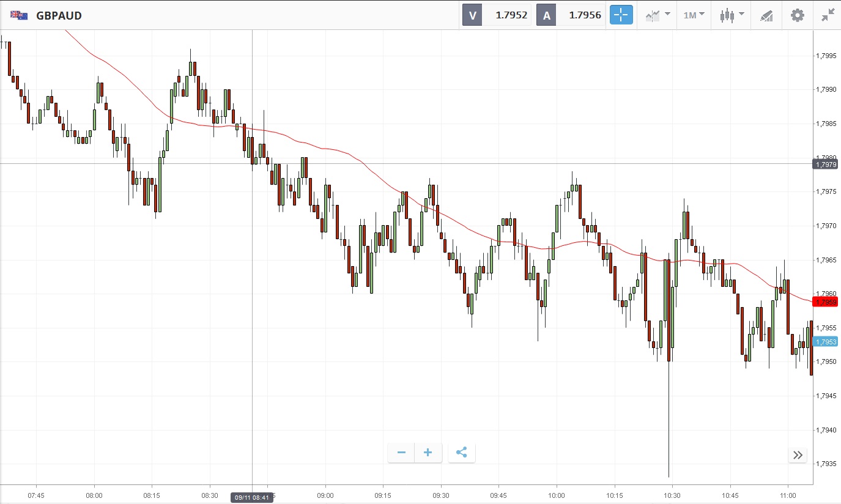The height and width of the screenshot is (504, 841).
Task: Expand the candlestick chart type dropdown
Action: tap(732, 15)
